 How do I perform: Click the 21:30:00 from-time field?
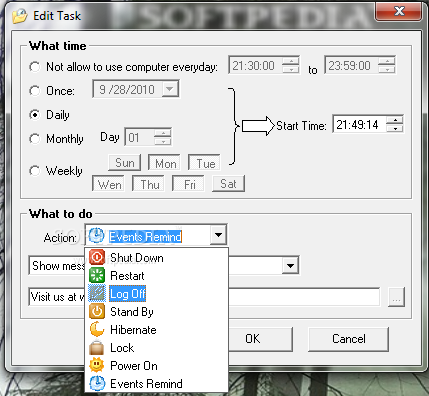255,65
